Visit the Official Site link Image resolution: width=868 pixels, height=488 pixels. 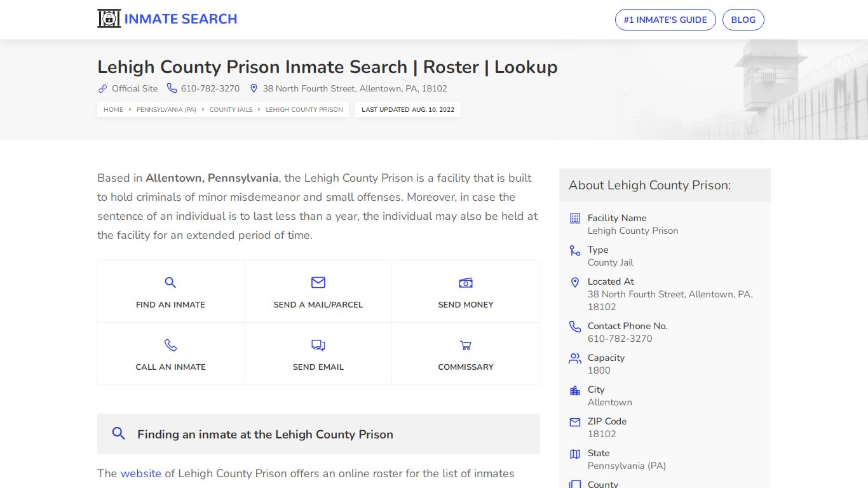coord(135,88)
